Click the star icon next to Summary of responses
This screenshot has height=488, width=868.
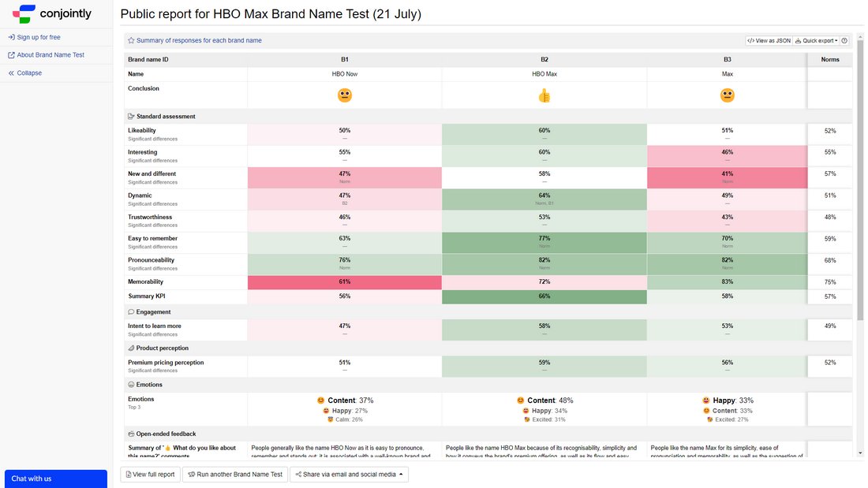point(131,40)
